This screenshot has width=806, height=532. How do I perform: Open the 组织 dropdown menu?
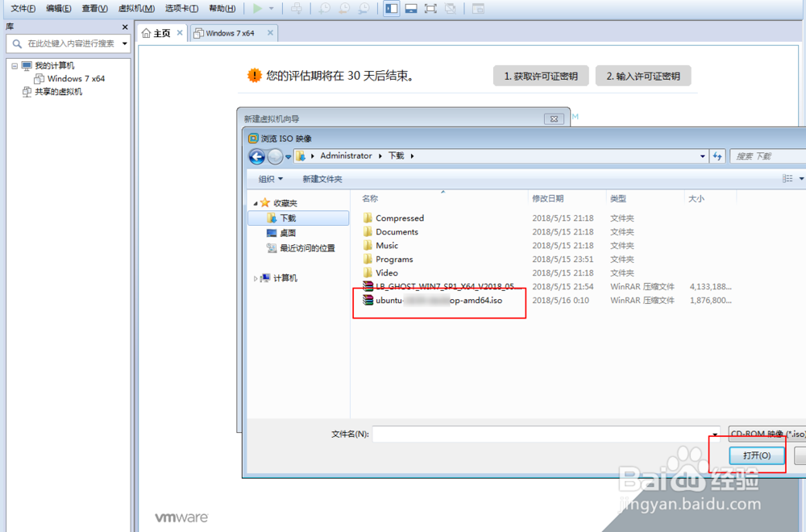tap(269, 178)
